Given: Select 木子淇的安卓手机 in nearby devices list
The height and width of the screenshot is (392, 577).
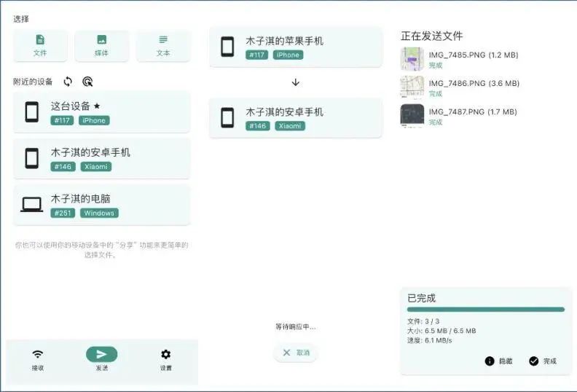Looking at the screenshot, I should point(101,158).
